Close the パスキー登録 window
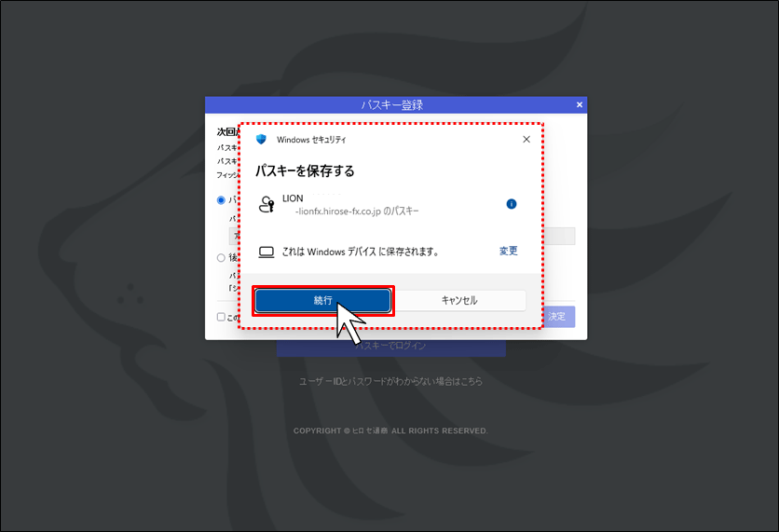This screenshot has width=779, height=532. (580, 104)
